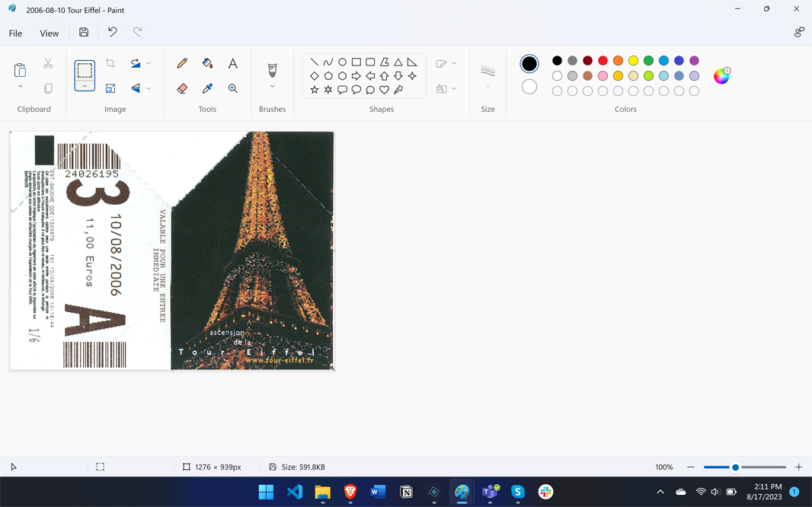
Task: Click the Crop image icon
Action: [x=110, y=64]
